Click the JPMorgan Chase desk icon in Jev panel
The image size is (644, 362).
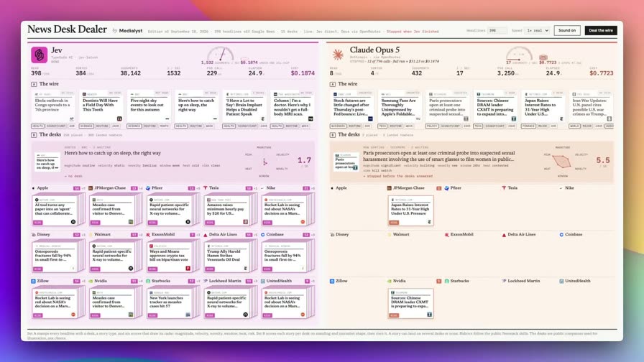pyautogui.click(x=91, y=188)
